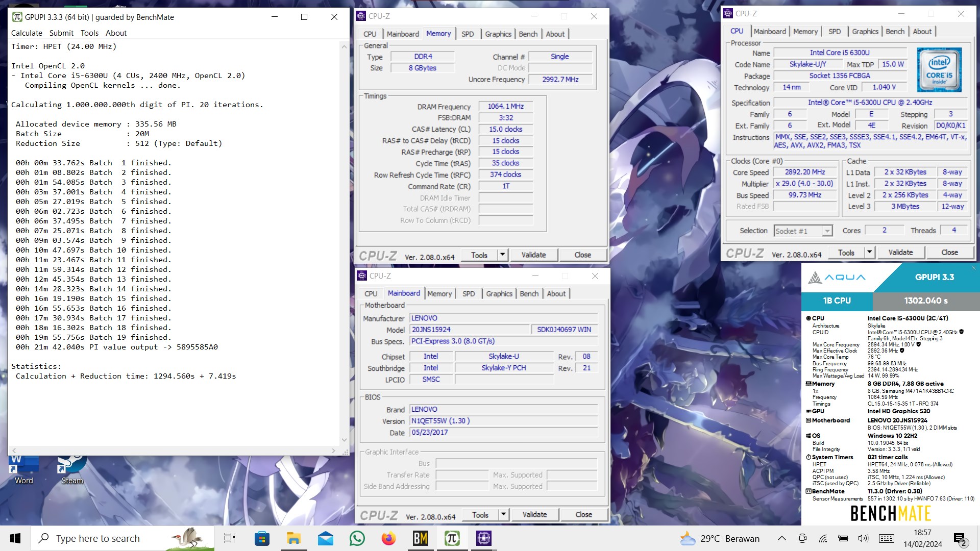The height and width of the screenshot is (551, 980).
Task: Open the Submit menu in GPUPI
Action: [61, 33]
